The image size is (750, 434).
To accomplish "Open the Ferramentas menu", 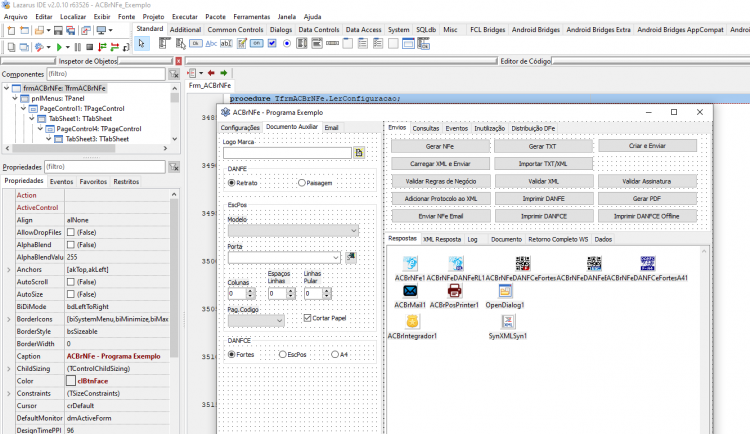I will [252, 16].
